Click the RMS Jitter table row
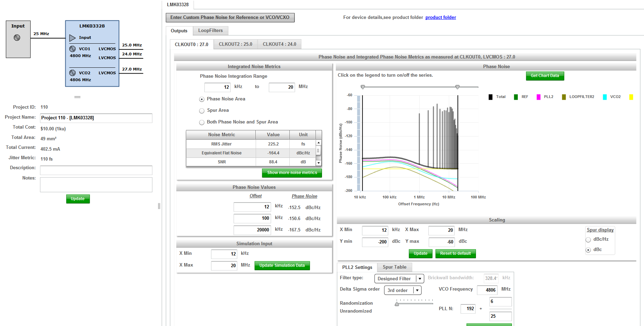 point(251,144)
